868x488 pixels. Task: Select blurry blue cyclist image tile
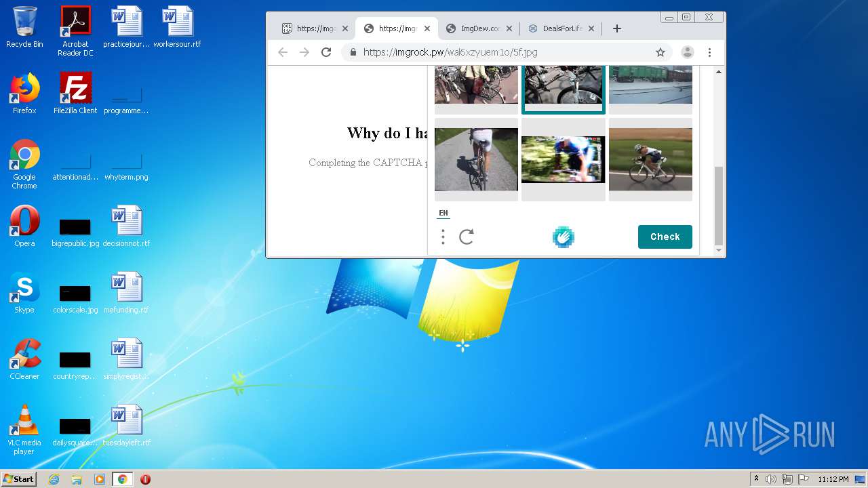pos(563,159)
